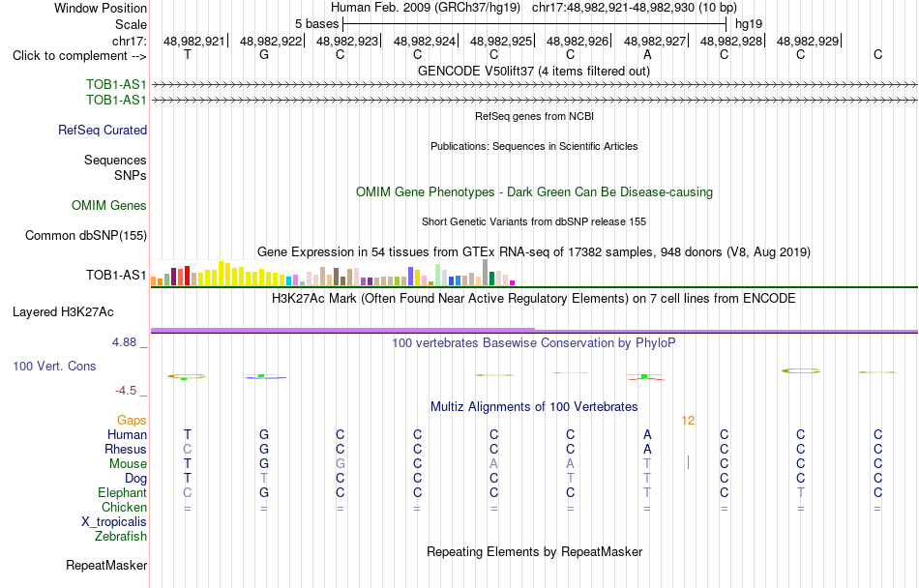Select the Rhesus alignment row label
Image resolution: width=919 pixels, height=588 pixels.
click(x=126, y=449)
